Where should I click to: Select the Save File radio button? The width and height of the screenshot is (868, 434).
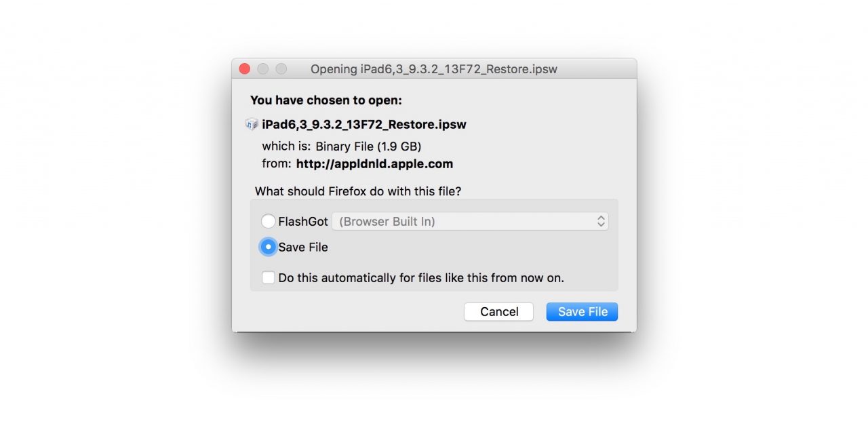[269, 247]
